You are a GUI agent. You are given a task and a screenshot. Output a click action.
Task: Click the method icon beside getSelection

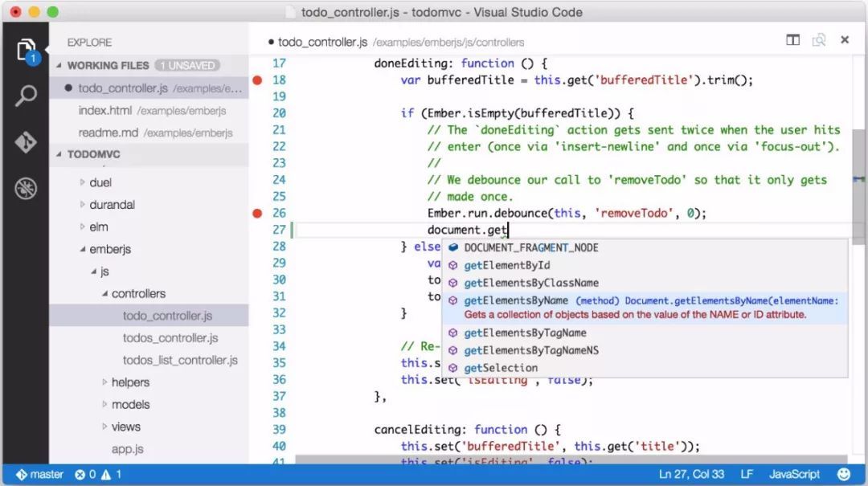[452, 368]
